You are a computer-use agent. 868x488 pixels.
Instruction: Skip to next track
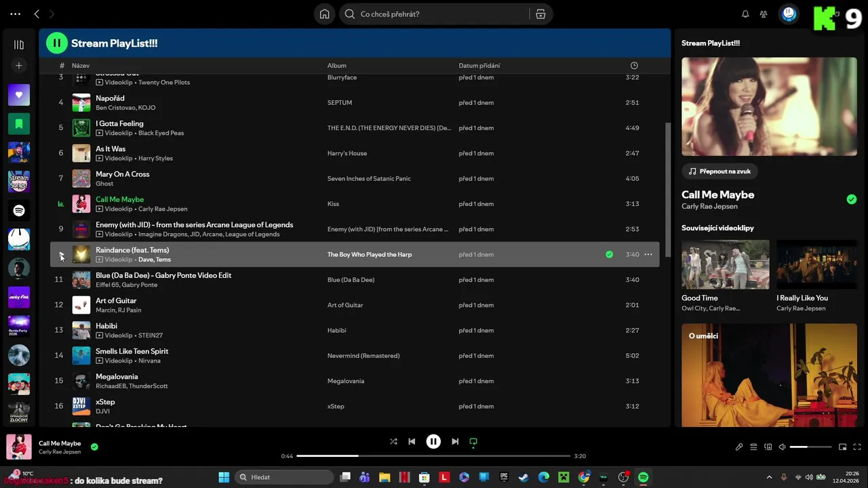pyautogui.click(x=455, y=441)
